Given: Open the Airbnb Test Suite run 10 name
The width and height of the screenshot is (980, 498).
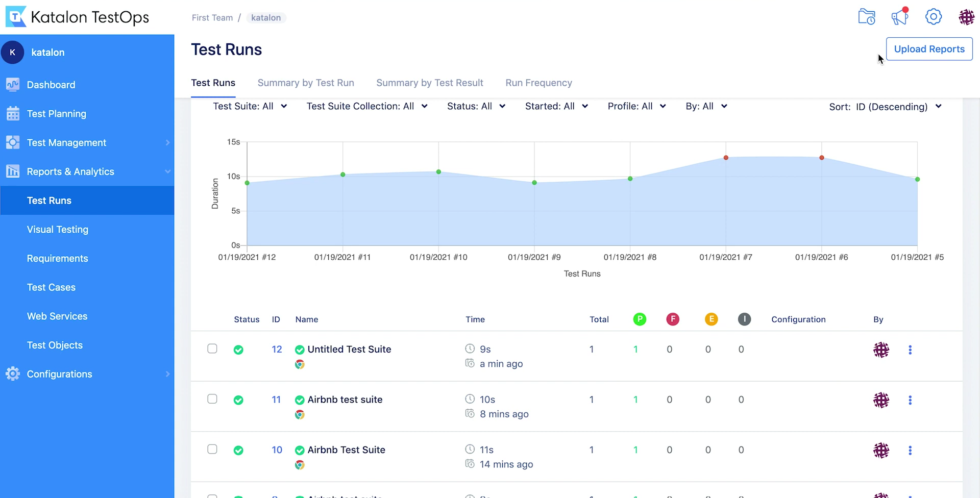Looking at the screenshot, I should click(346, 450).
